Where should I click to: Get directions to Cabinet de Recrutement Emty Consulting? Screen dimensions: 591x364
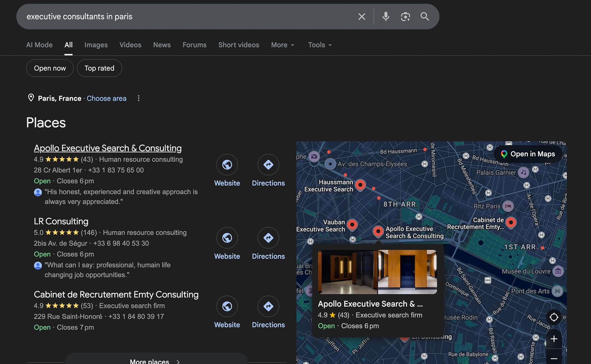click(x=268, y=306)
